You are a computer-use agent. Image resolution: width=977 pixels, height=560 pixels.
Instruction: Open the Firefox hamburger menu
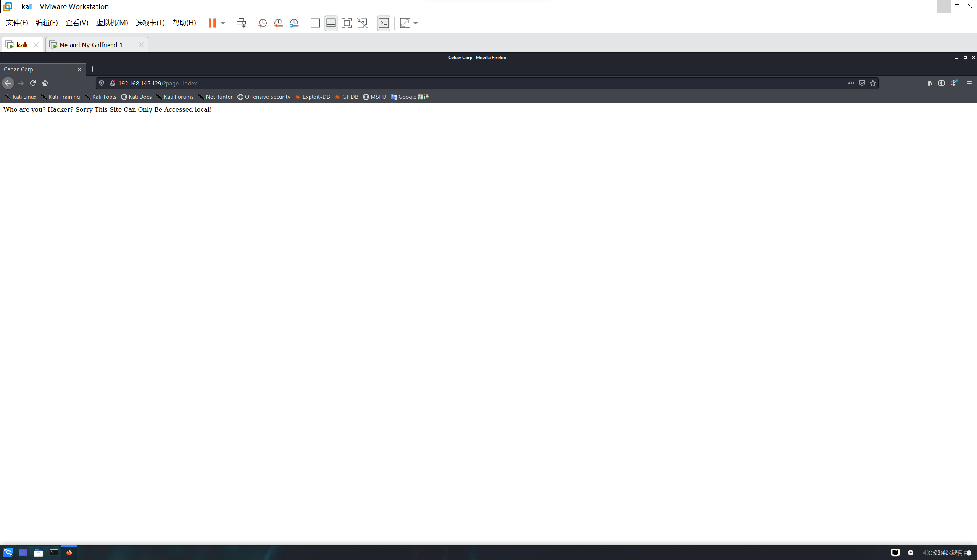pyautogui.click(x=969, y=83)
